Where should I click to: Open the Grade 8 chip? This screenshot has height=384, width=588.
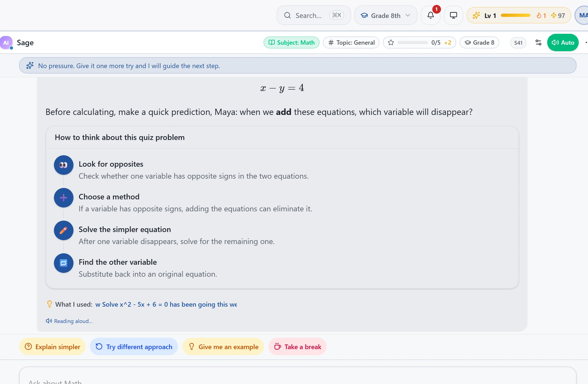pyautogui.click(x=479, y=42)
